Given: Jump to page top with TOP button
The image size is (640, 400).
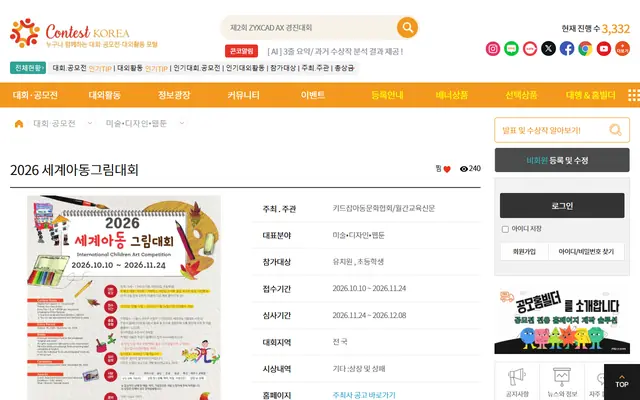Looking at the screenshot, I should [x=622, y=382].
